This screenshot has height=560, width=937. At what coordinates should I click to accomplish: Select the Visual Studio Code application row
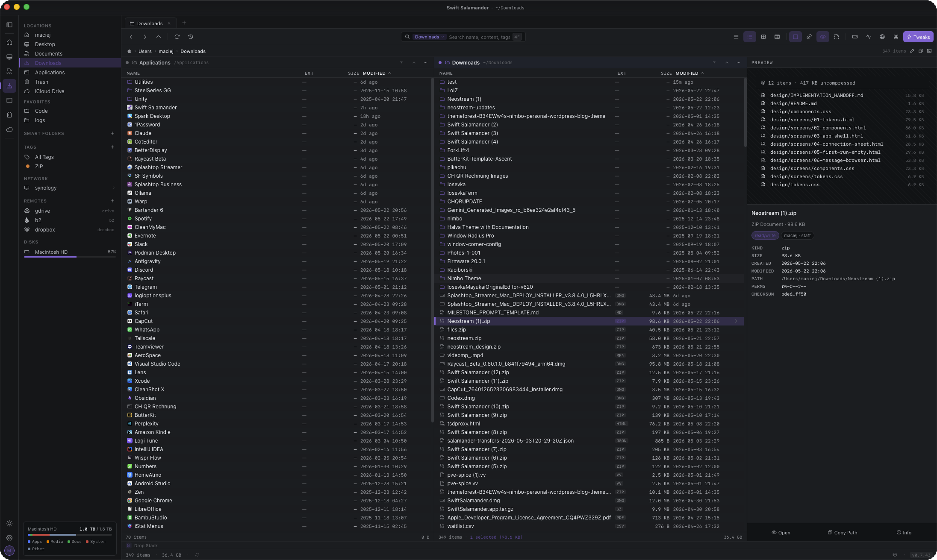pos(277,364)
